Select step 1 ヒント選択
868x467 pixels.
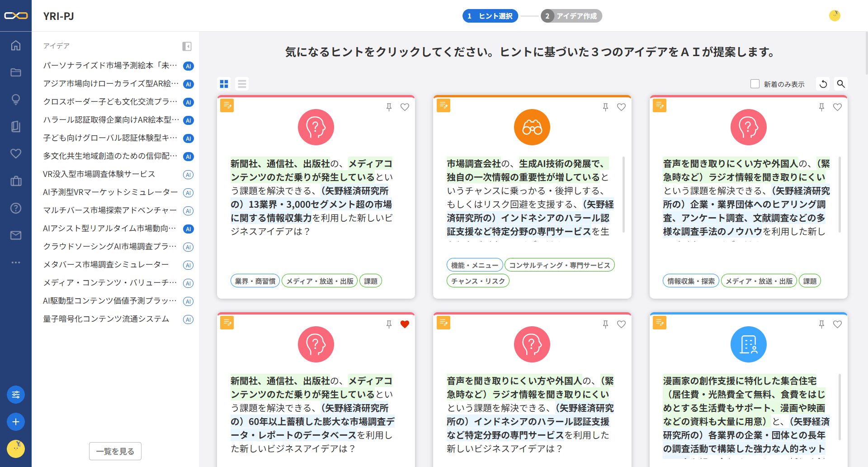pyautogui.click(x=491, y=16)
